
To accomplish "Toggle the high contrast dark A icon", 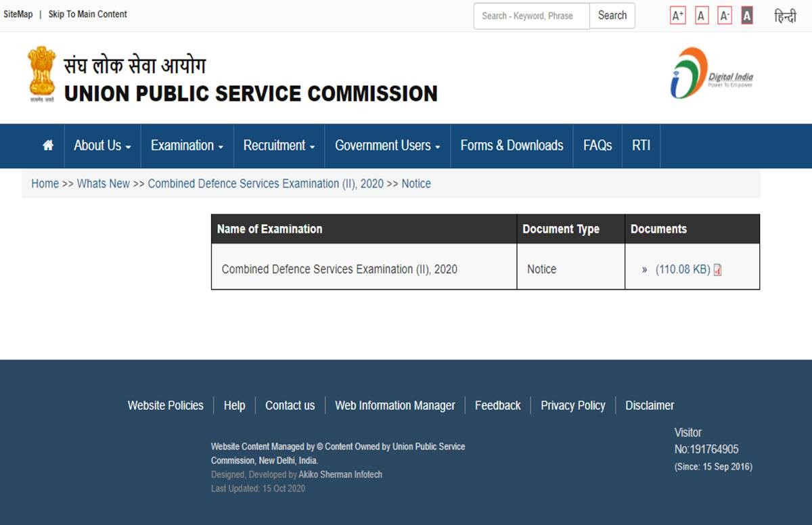I will [747, 16].
